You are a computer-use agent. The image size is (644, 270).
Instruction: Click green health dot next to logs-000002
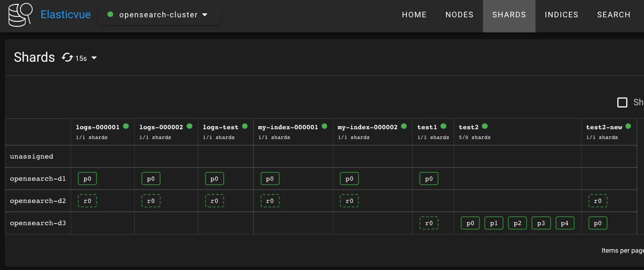pos(189,126)
